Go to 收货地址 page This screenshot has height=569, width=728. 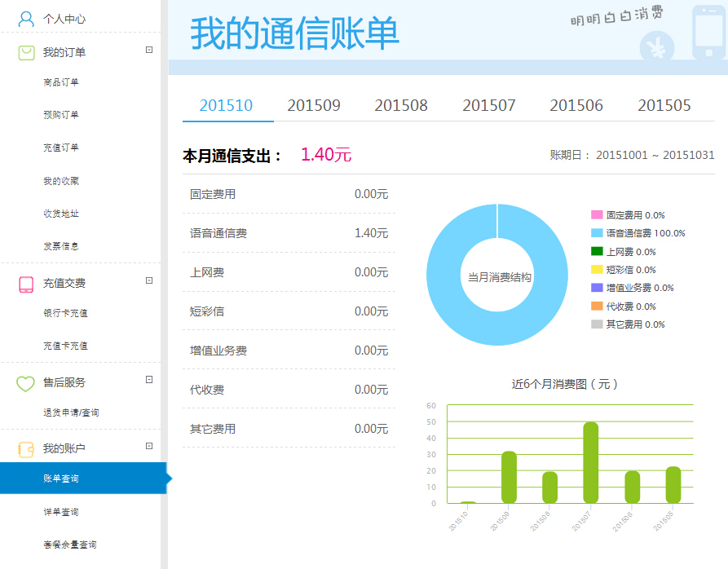pyautogui.click(x=61, y=214)
